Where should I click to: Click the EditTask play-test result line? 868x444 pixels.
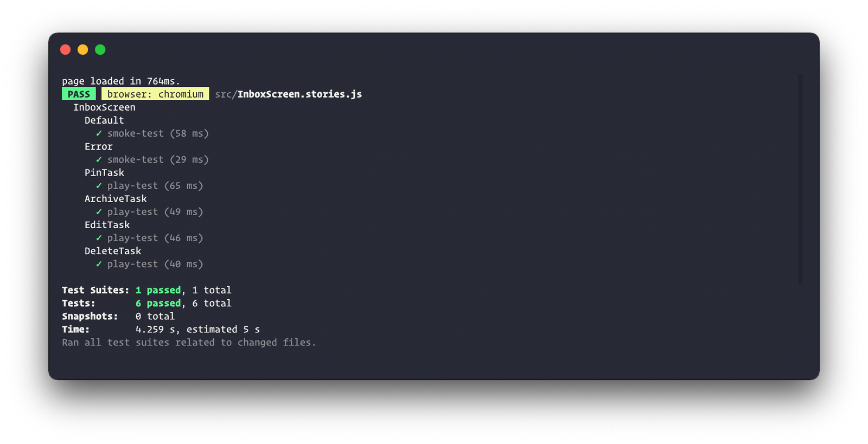(149, 238)
